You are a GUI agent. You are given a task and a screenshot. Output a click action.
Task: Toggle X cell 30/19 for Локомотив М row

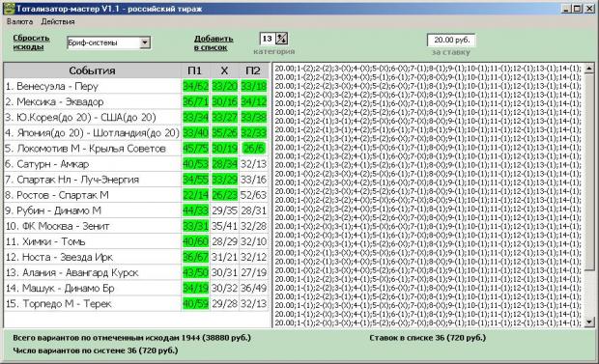[224, 148]
